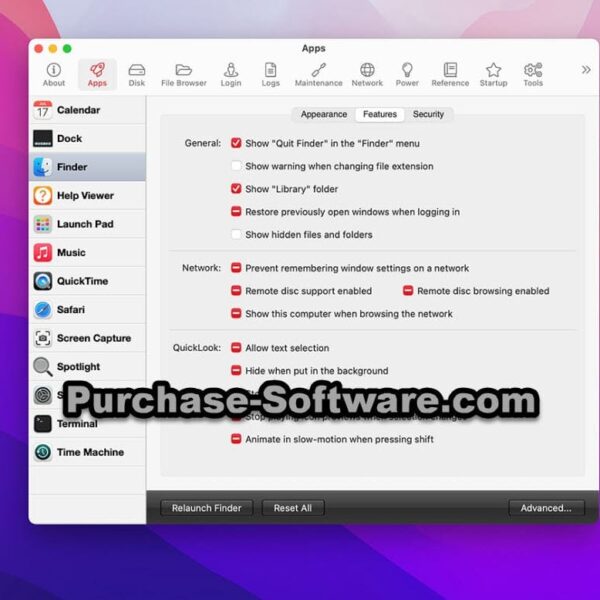The image size is (600, 600).
Task: Open the Power lightbulb icon
Action: tap(407, 71)
